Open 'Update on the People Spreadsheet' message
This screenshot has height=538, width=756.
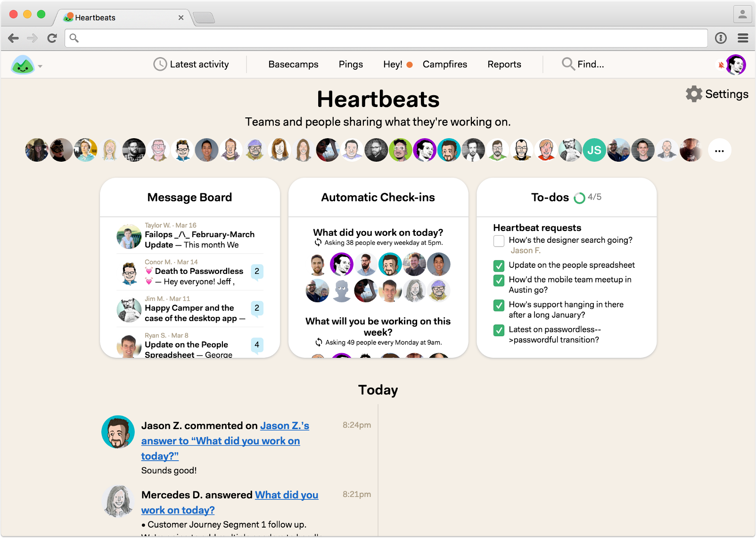tap(189, 349)
